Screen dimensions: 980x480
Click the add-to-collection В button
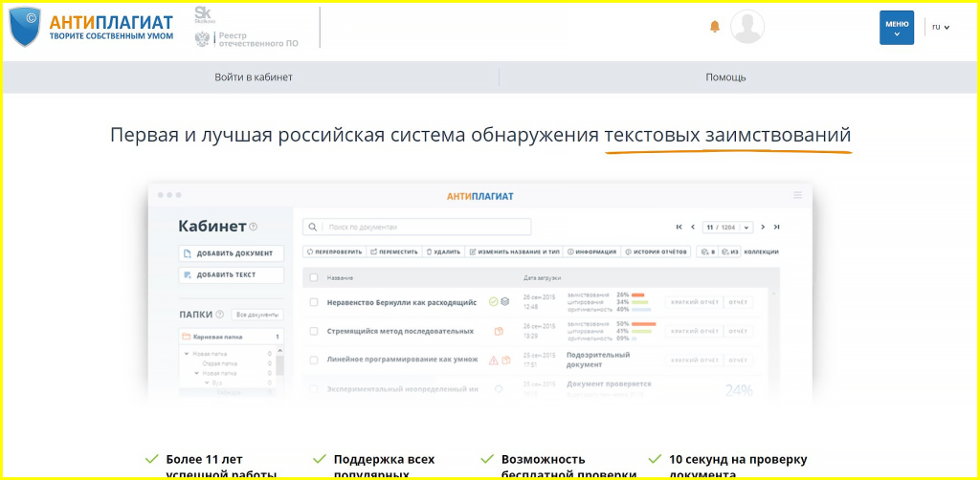(x=707, y=252)
